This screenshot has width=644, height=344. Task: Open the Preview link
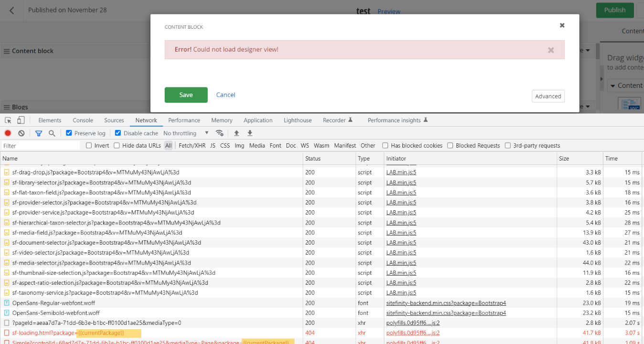(x=389, y=11)
